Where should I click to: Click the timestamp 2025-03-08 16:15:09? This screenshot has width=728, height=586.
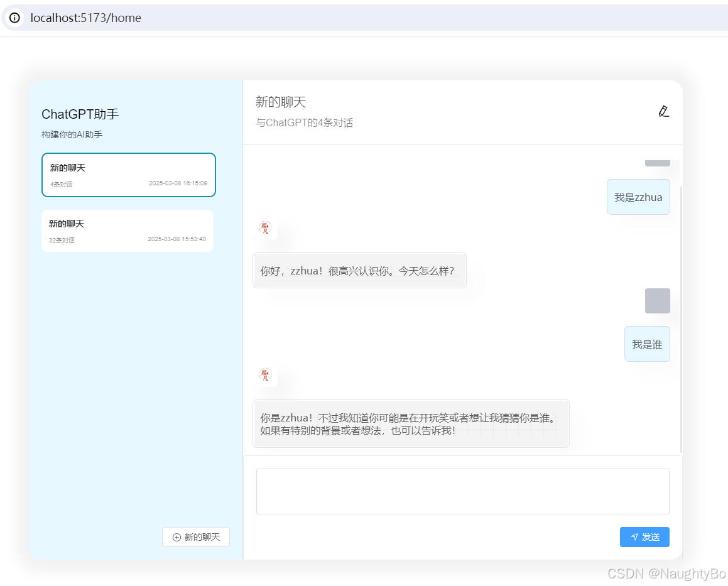178,183
